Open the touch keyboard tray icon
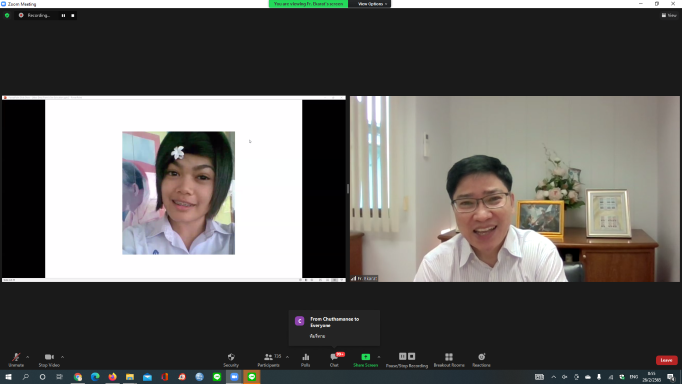This screenshot has width=682, height=384. [x=539, y=377]
